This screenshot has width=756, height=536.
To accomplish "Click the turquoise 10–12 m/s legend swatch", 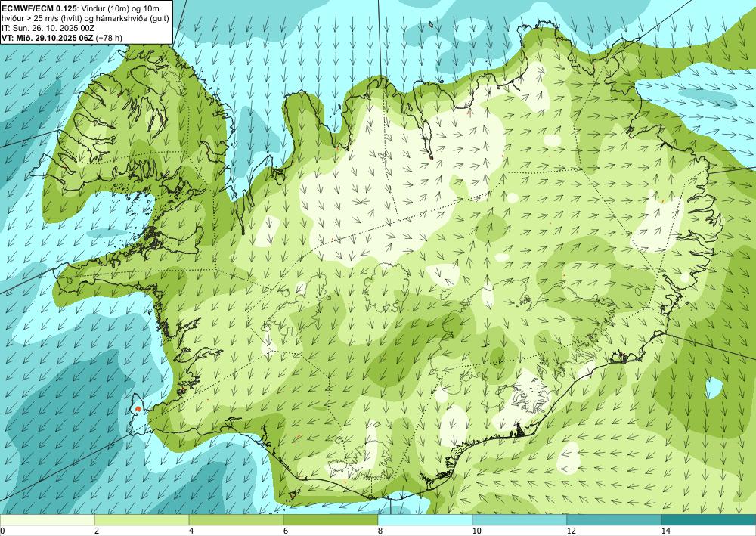I will (520, 520).
